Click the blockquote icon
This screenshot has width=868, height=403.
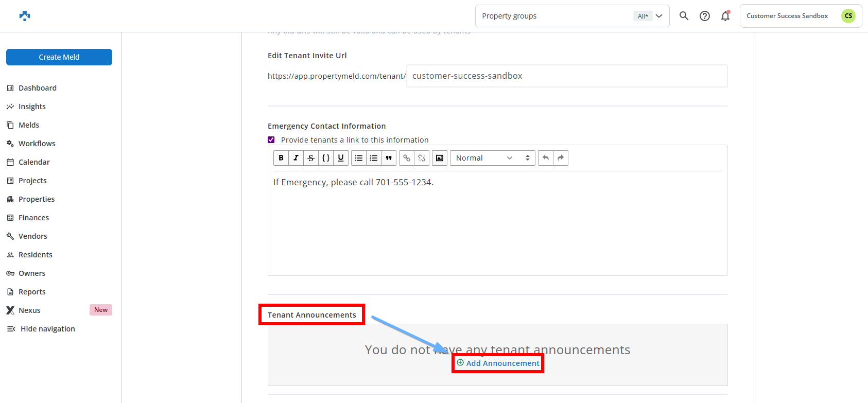389,158
